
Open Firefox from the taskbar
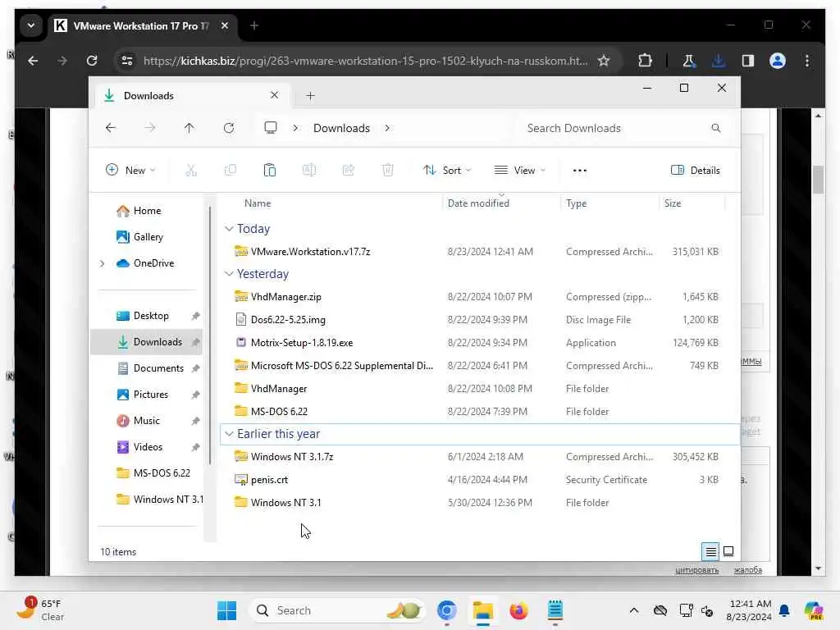click(518, 610)
